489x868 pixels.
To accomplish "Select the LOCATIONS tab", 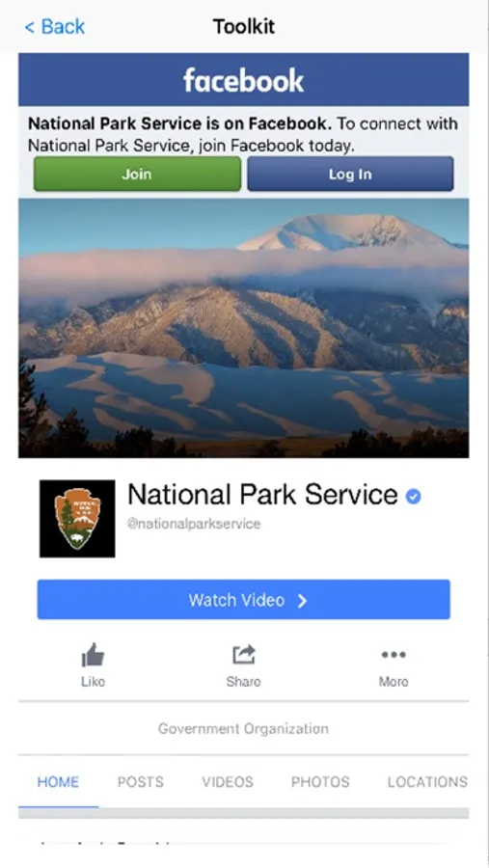I will click(427, 782).
